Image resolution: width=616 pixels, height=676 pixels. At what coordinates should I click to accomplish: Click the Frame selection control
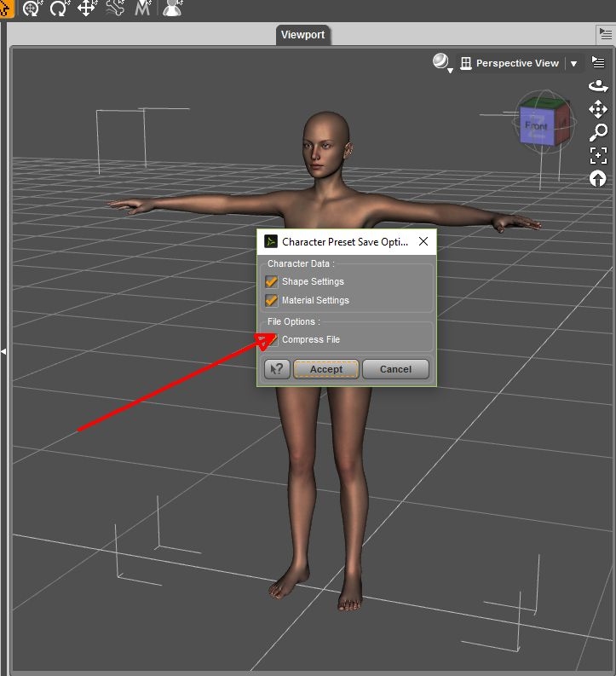[x=598, y=156]
